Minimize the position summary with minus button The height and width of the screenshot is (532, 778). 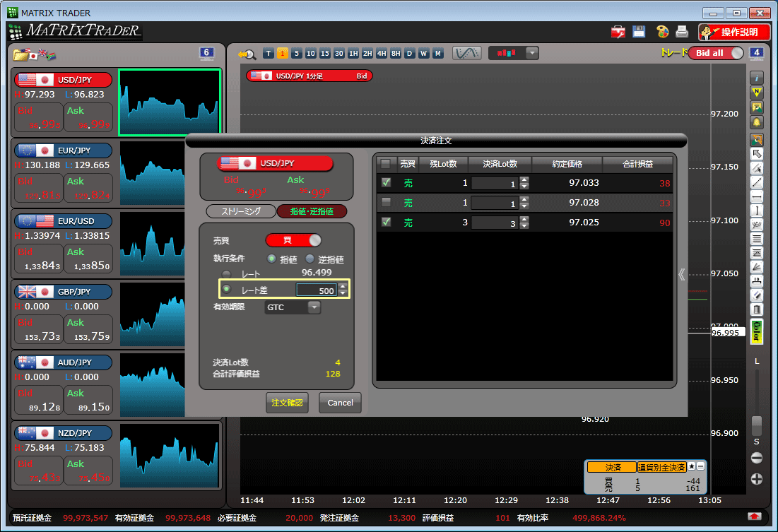click(x=700, y=466)
